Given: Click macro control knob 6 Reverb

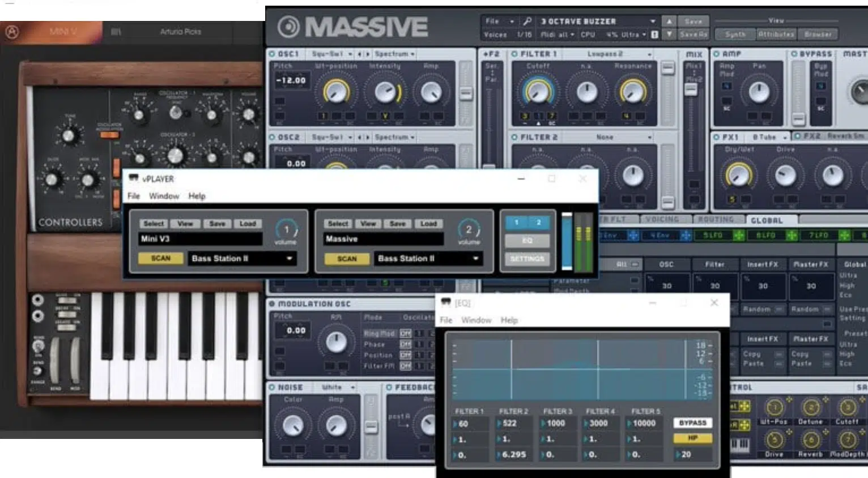Looking at the screenshot, I should 811,439.
